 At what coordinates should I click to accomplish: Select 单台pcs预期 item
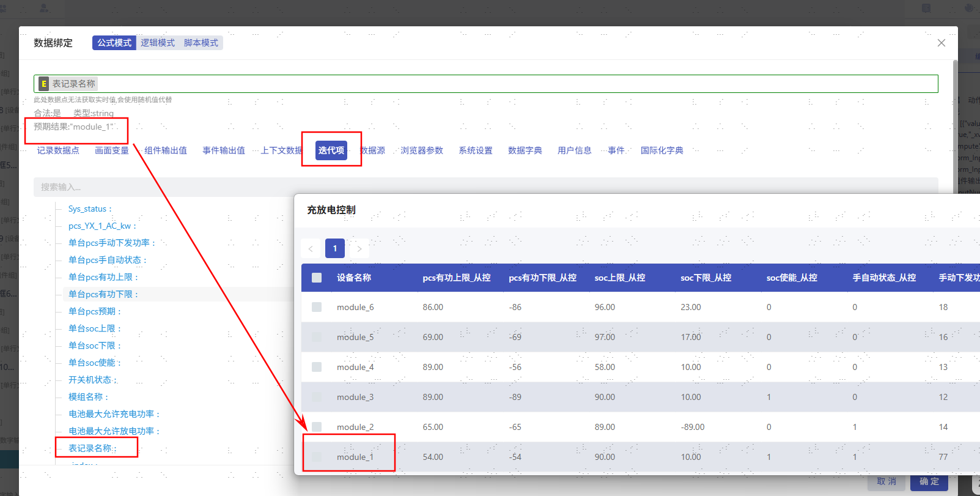point(95,311)
